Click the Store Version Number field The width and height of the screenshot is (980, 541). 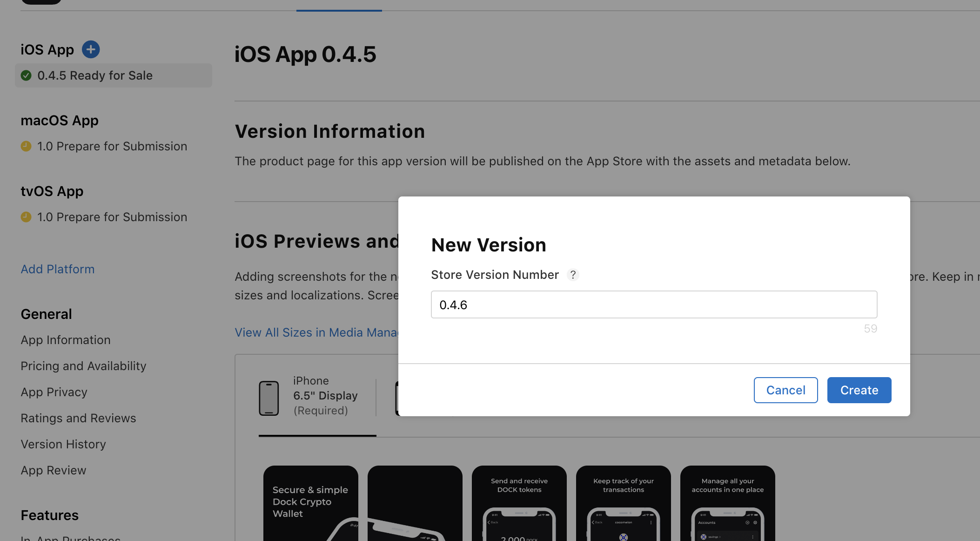point(654,304)
